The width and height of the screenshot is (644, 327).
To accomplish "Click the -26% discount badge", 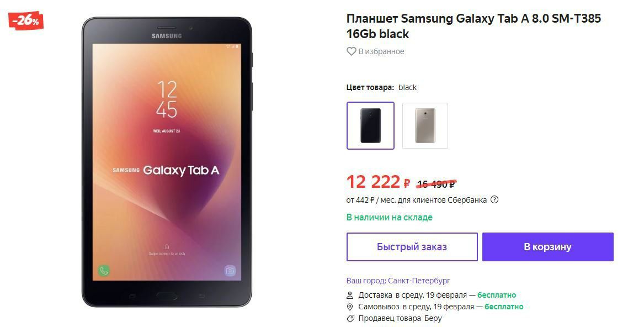I will pos(26,20).
